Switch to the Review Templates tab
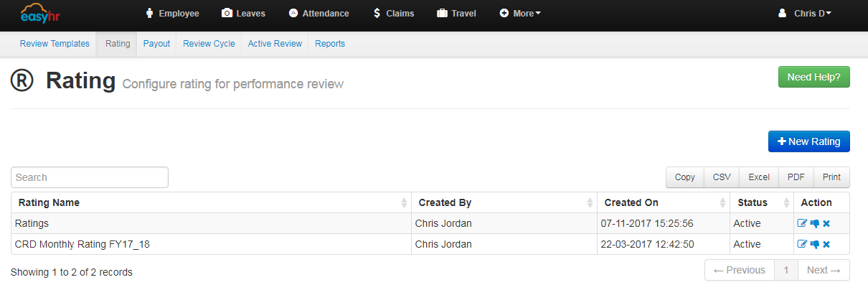This screenshot has width=868, height=290. click(x=55, y=44)
